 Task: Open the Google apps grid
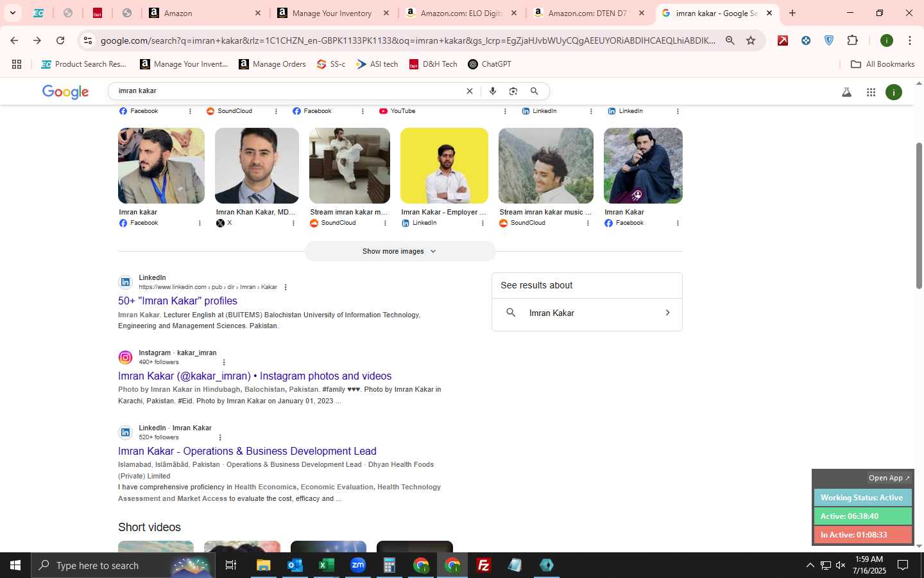click(871, 92)
